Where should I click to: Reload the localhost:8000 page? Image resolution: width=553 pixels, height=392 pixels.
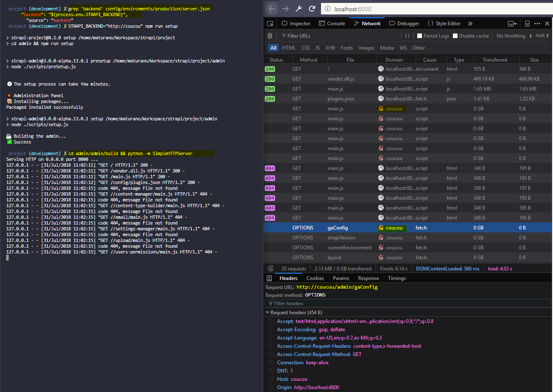[312, 9]
